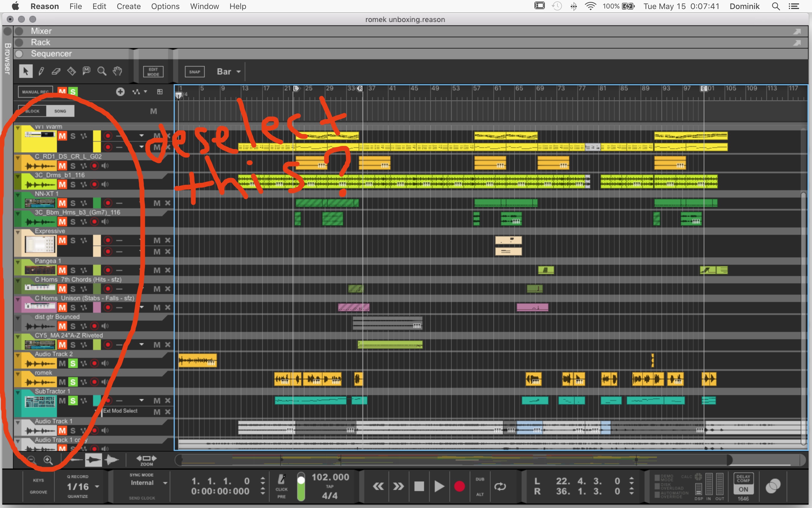Click the add track plus icon

[x=120, y=92]
